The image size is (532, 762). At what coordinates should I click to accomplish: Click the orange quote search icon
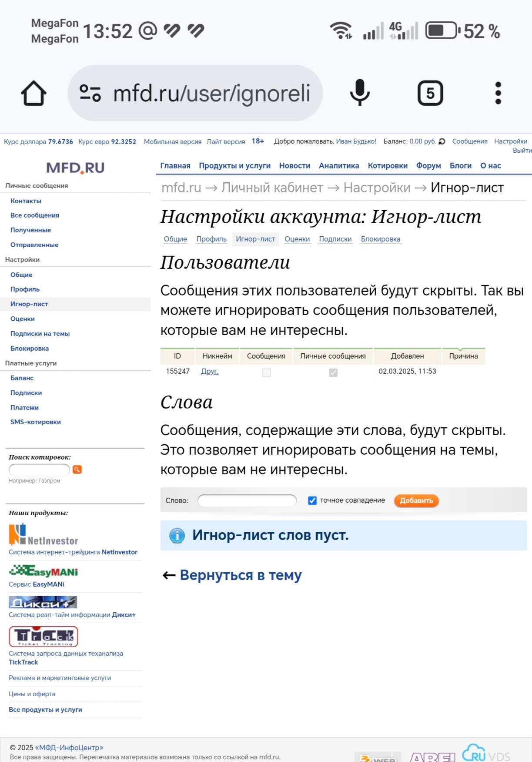77,470
